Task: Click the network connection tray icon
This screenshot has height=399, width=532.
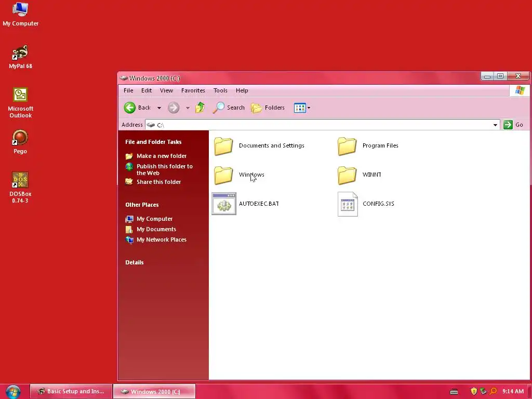Action: point(483,391)
